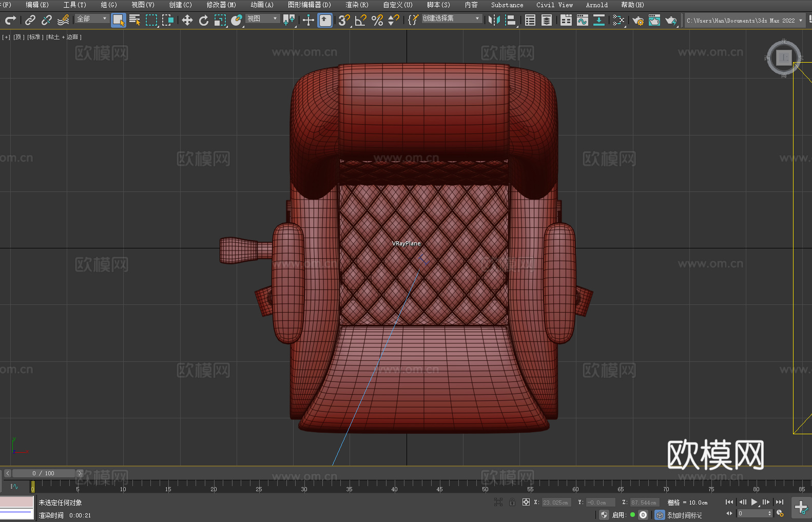Select the Rotate tool
This screenshot has width=812, height=522.
[204, 20]
